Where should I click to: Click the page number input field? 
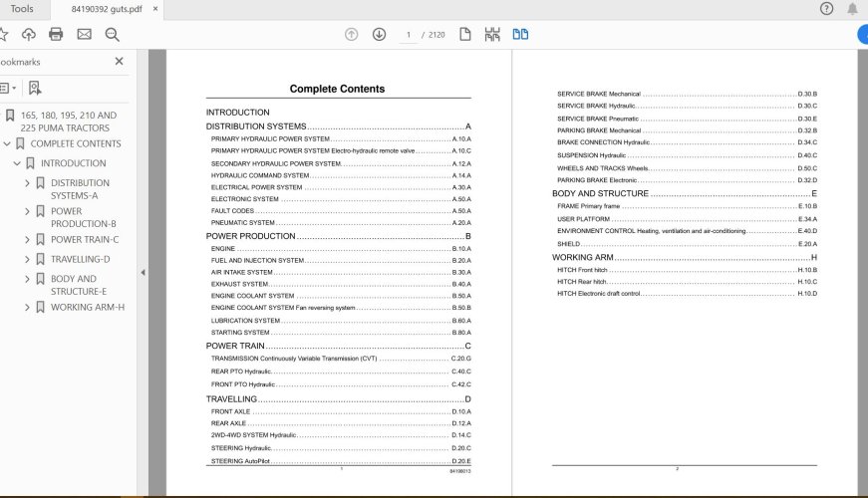(408, 35)
